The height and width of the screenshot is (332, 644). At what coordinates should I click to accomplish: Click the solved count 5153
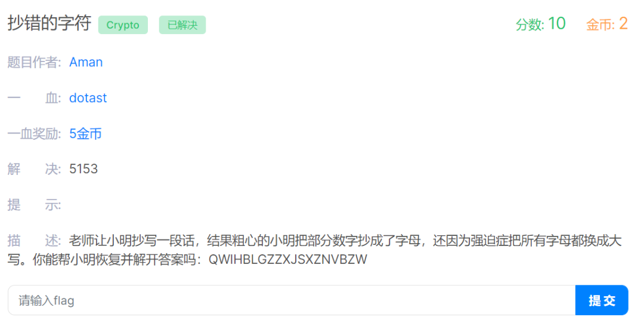[83, 169]
